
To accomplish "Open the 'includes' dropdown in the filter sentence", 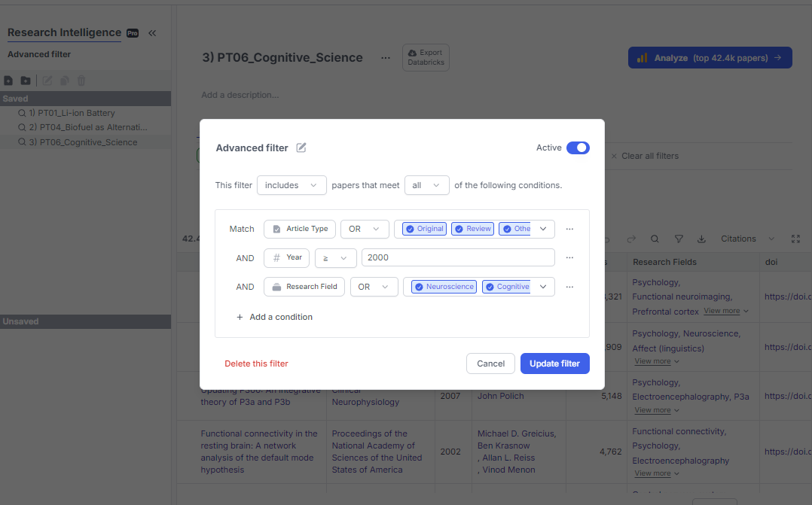I will pyautogui.click(x=292, y=184).
